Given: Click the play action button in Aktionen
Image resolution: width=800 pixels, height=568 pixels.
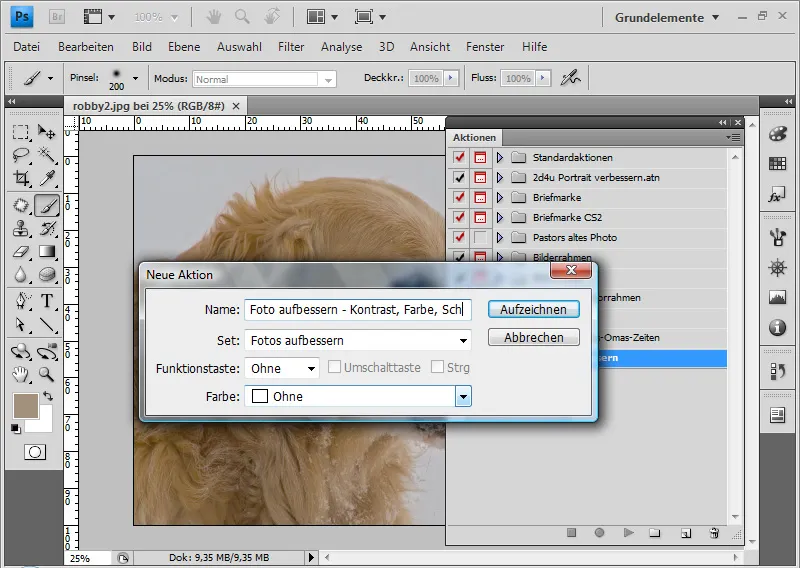Looking at the screenshot, I should pos(629,533).
